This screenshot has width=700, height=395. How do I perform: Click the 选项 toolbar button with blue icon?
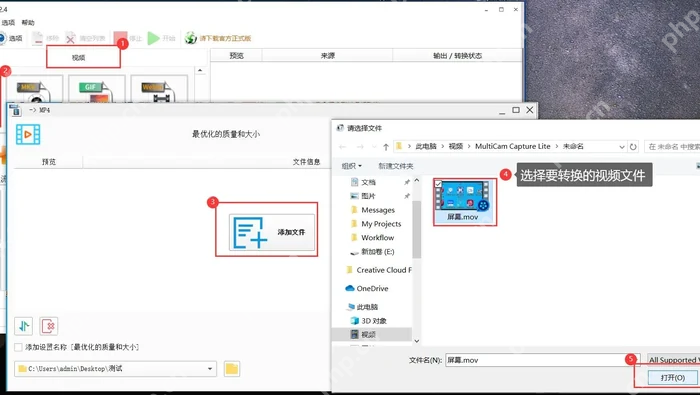pos(10,38)
